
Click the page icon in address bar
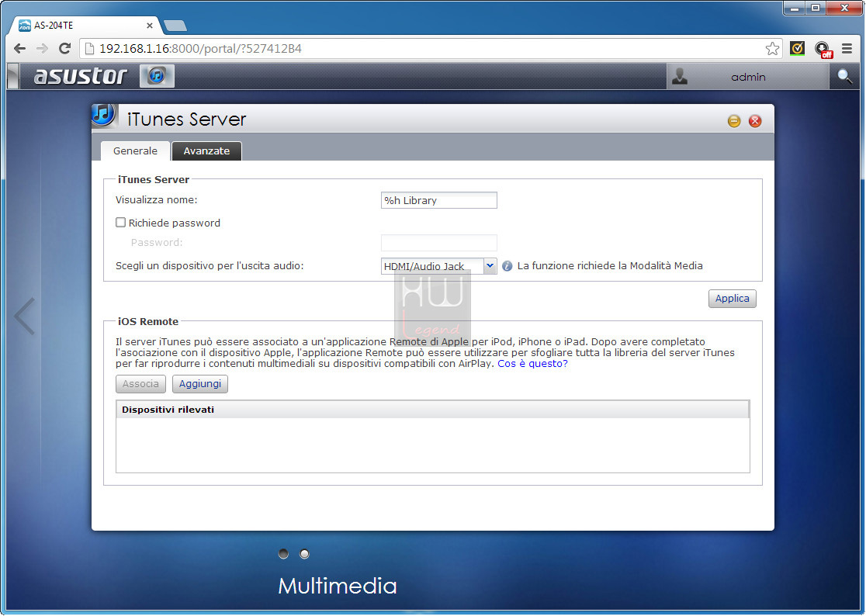tap(89, 49)
